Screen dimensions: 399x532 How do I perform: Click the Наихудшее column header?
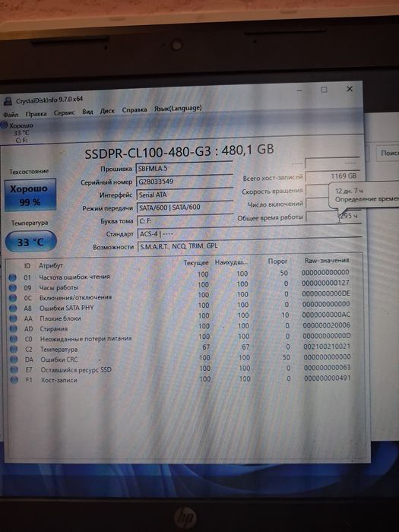point(231,262)
